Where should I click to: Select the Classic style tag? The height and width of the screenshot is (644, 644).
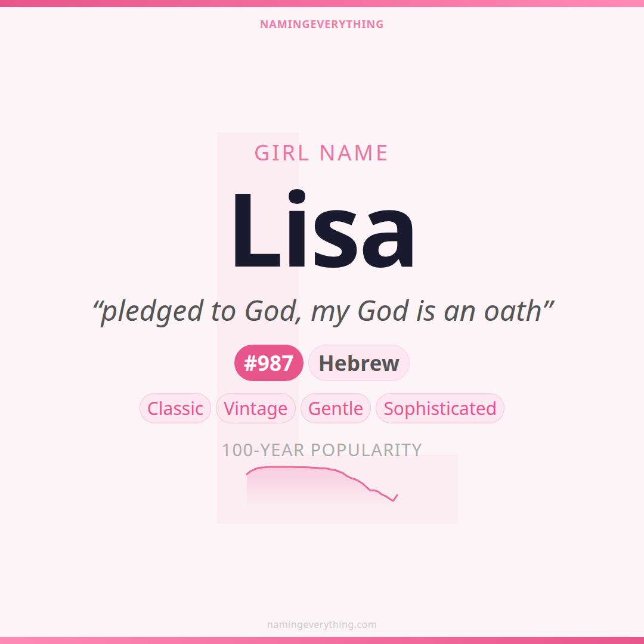(x=175, y=408)
